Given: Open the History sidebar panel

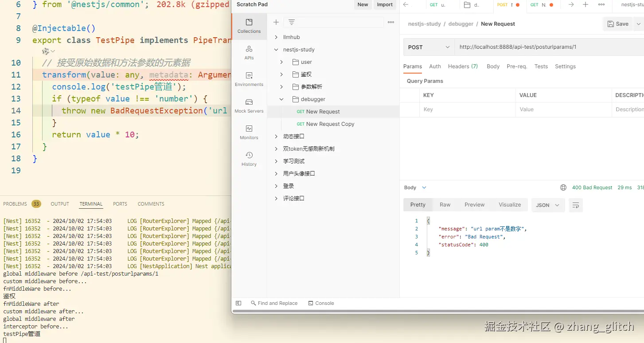Looking at the screenshot, I should (x=249, y=159).
